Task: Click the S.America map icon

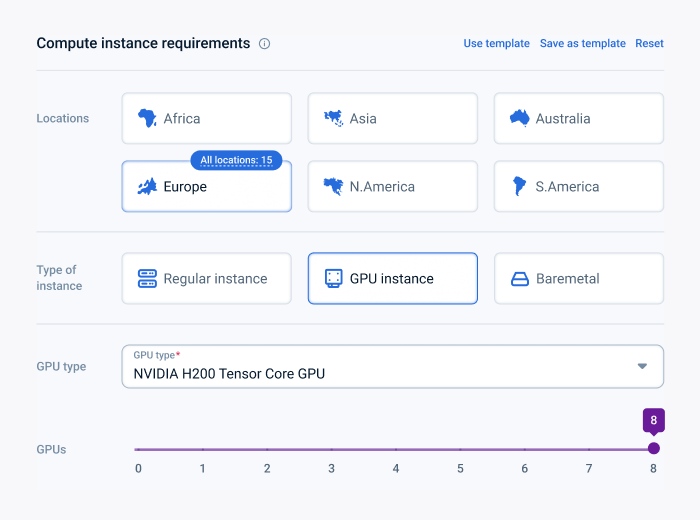Action: pyautogui.click(x=519, y=186)
